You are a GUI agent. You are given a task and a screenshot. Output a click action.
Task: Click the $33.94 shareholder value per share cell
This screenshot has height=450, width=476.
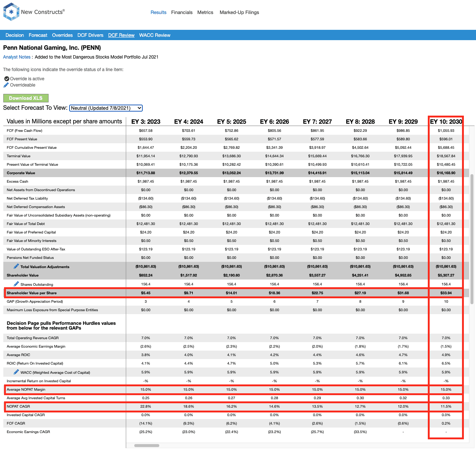[446, 293]
